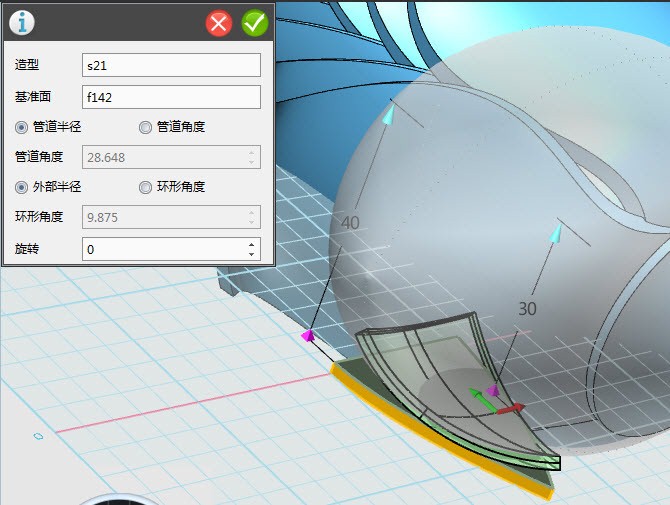Cancel with the red X icon
The width and height of the screenshot is (670, 505).
pos(219,22)
